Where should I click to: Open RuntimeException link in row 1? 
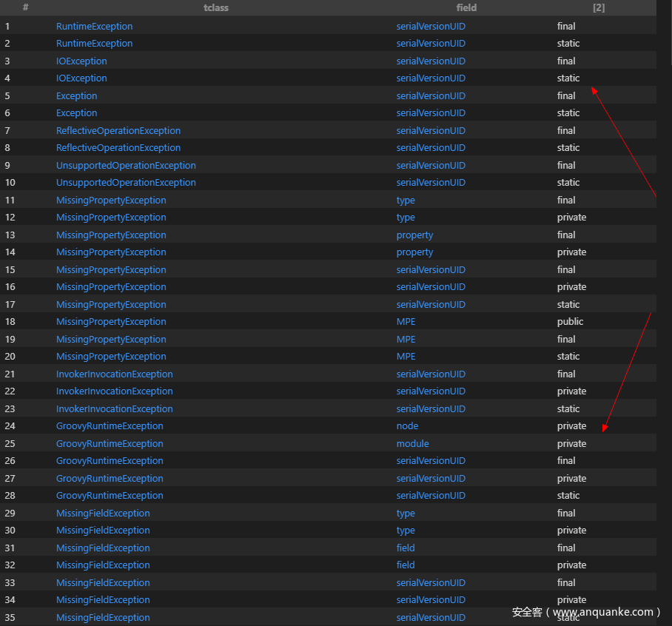pos(94,26)
